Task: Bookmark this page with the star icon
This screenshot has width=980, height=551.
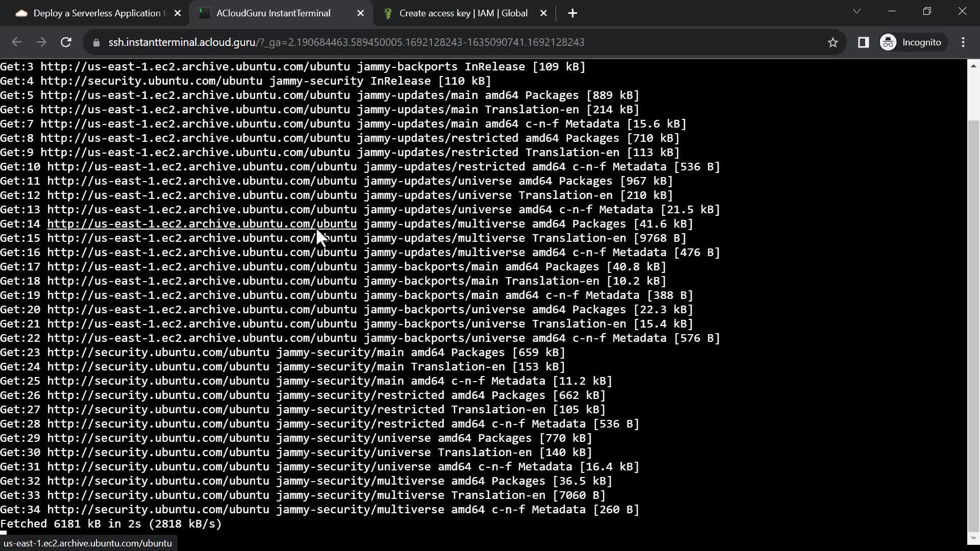Action: coord(833,42)
